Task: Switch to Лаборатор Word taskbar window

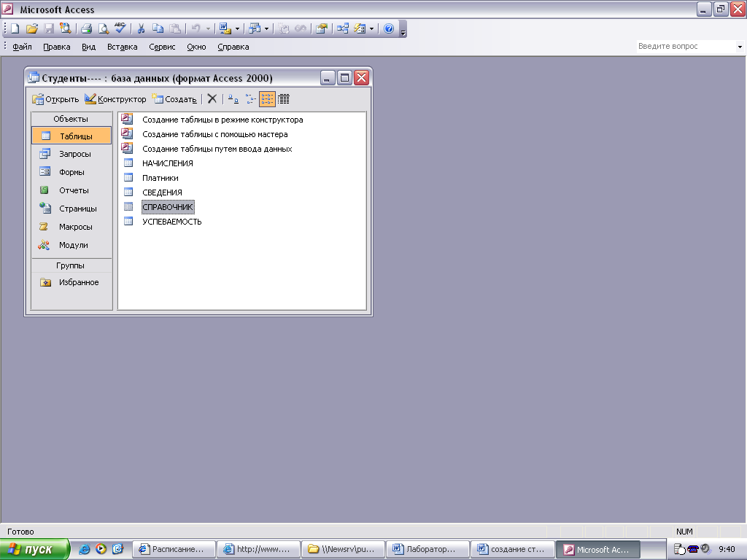Action: click(427, 549)
